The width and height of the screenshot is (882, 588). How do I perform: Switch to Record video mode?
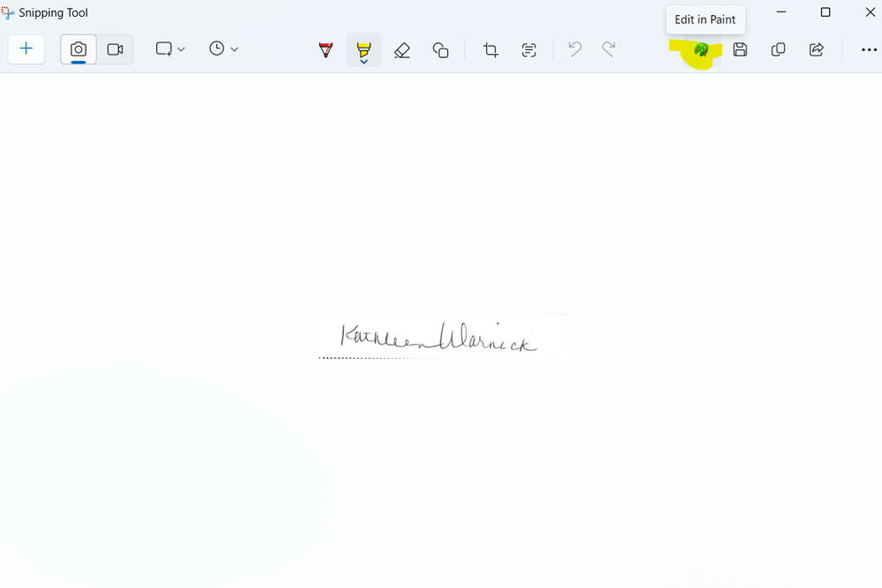[x=115, y=49]
